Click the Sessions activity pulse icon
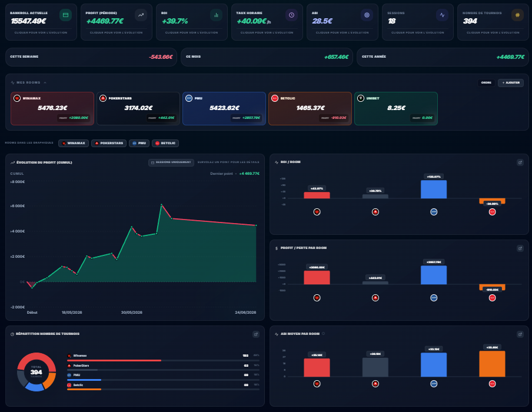The height and width of the screenshot is (412, 532). tap(442, 15)
